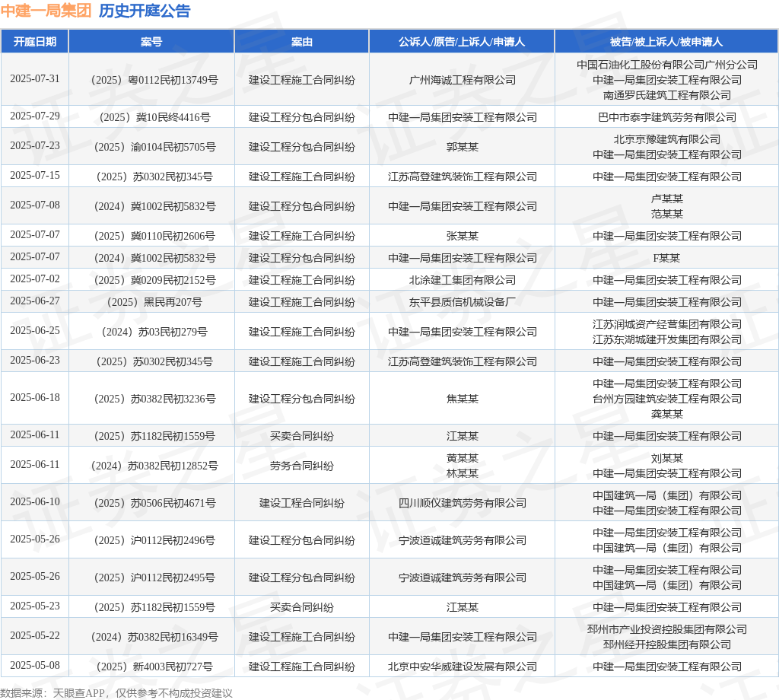Click defendant 江苏东湖城建开发集团有限公司
Screen dimensions: 779x700
[x=666, y=340]
